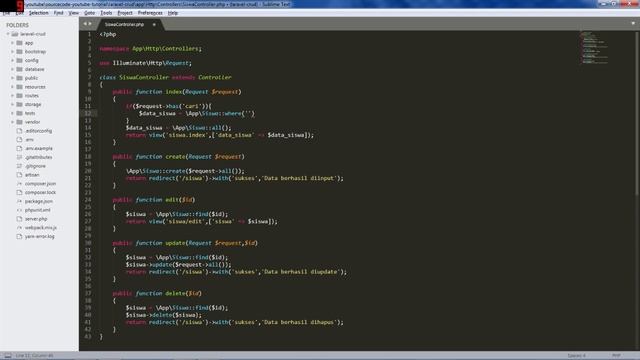640x360 pixels.
Task: Go to previous tab with left arrow
Action: (x=85, y=24)
